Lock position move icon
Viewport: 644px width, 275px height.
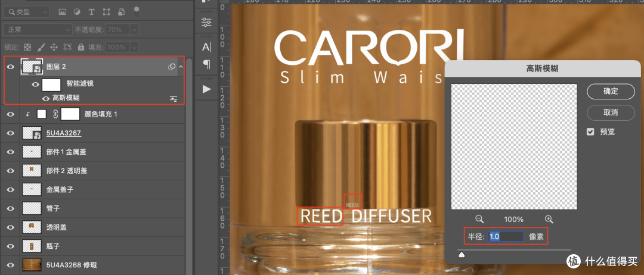pyautogui.click(x=54, y=47)
